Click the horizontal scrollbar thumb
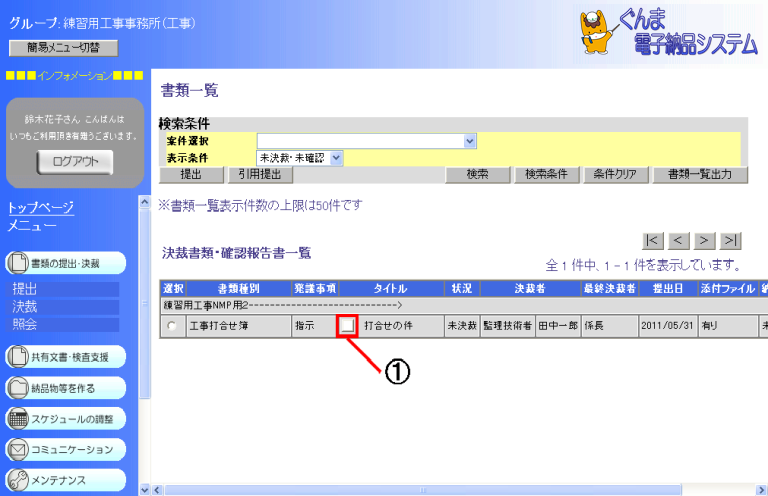This screenshot has height=496, width=768. (423, 490)
